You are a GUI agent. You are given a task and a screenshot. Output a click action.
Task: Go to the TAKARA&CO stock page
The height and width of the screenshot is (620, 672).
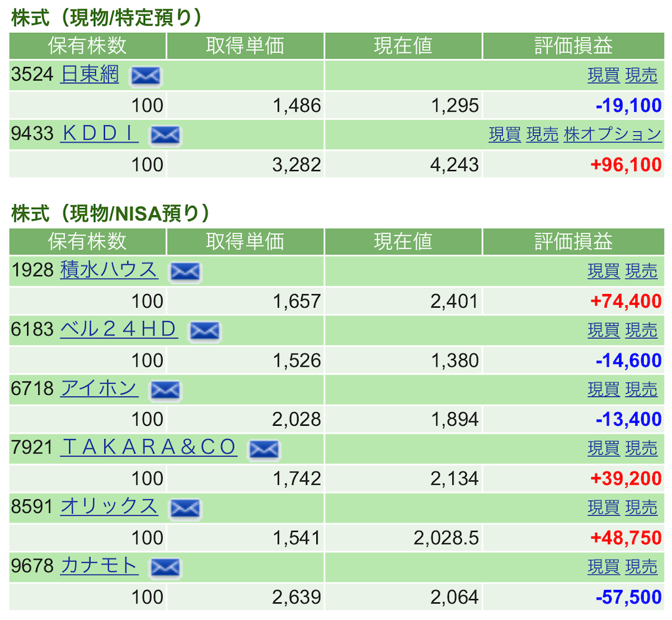tap(149, 447)
